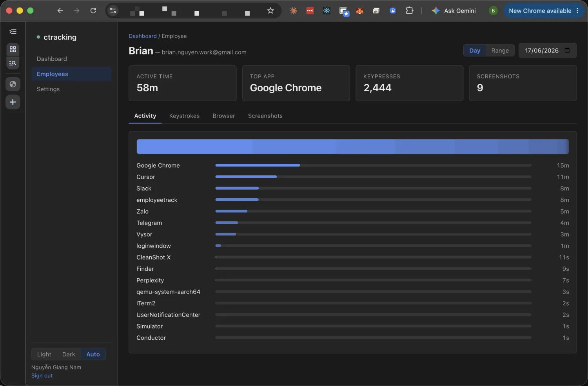Toggle the side panel list icon
This screenshot has width=588, height=386.
13,32
